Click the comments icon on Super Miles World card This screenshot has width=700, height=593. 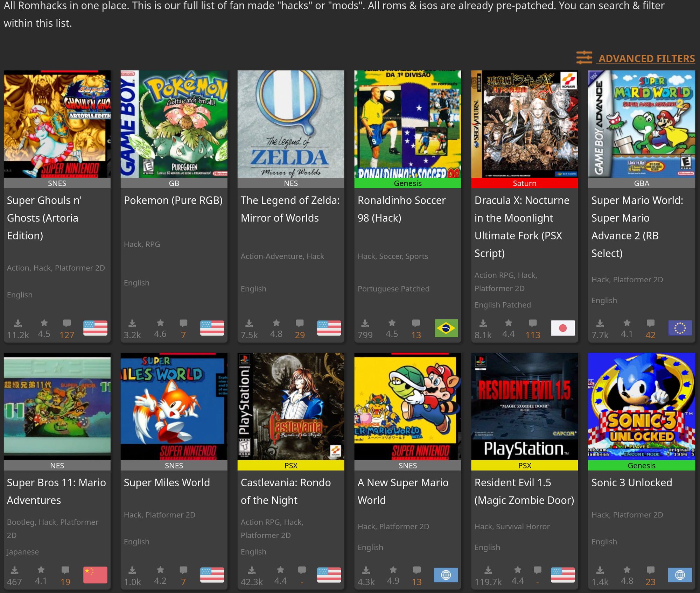(x=183, y=570)
